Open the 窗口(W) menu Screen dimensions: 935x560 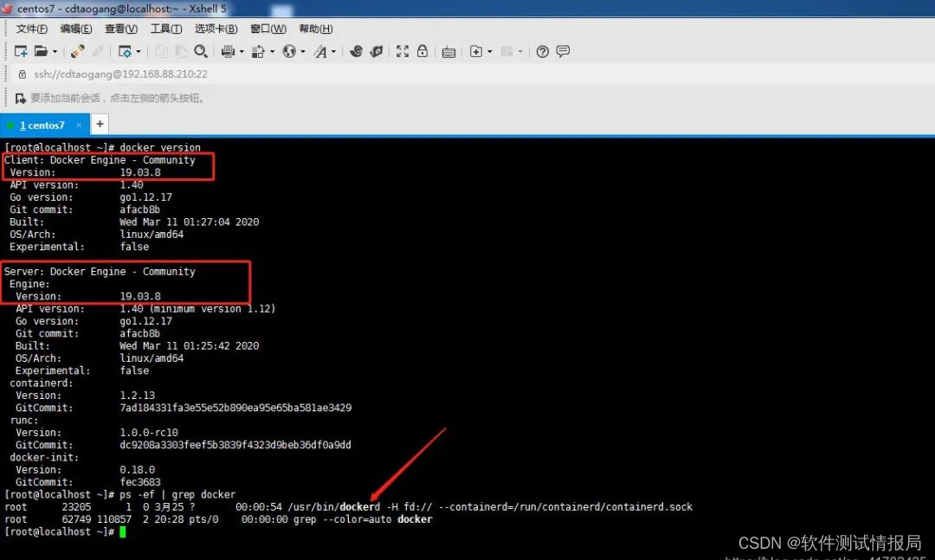[x=268, y=29]
